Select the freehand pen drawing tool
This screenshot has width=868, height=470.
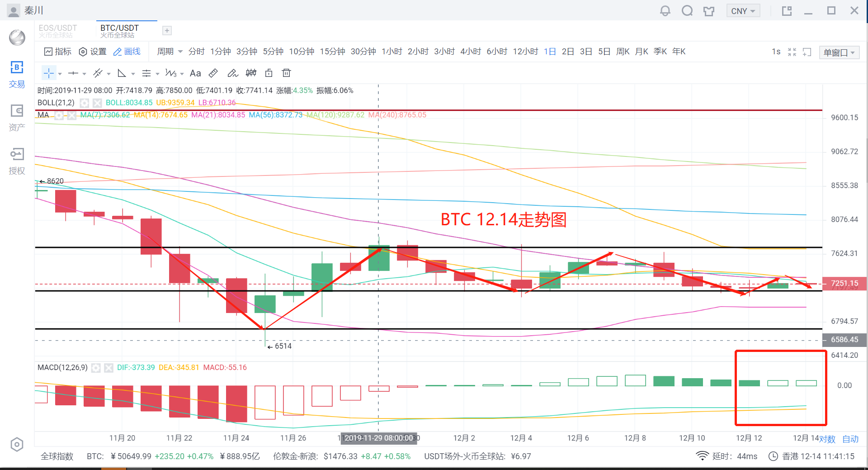[232, 73]
